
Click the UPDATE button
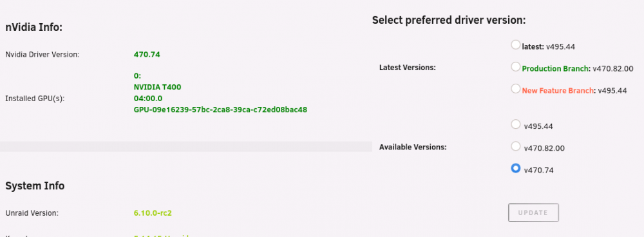[x=533, y=213]
